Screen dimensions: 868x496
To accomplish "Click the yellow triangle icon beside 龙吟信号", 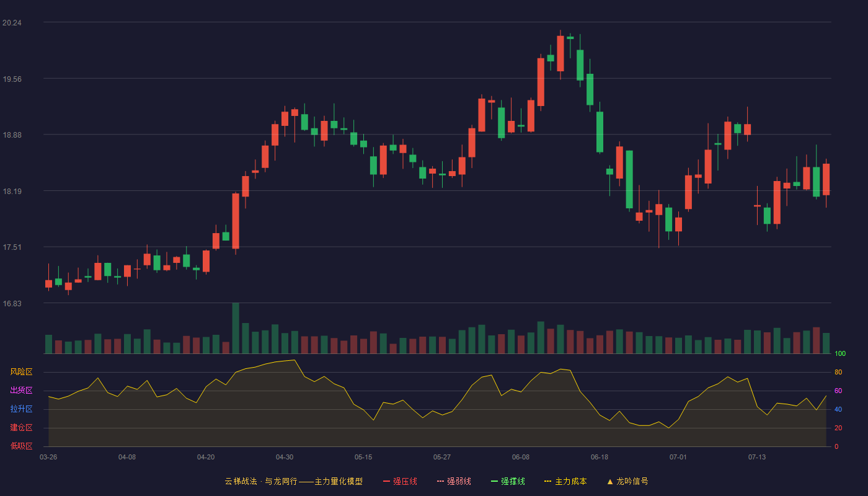I will pos(610,481).
